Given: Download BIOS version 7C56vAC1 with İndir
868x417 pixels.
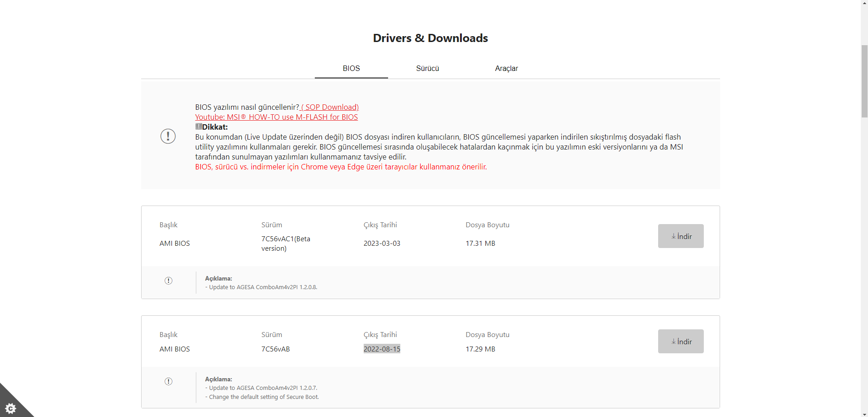Looking at the screenshot, I should (x=681, y=236).
